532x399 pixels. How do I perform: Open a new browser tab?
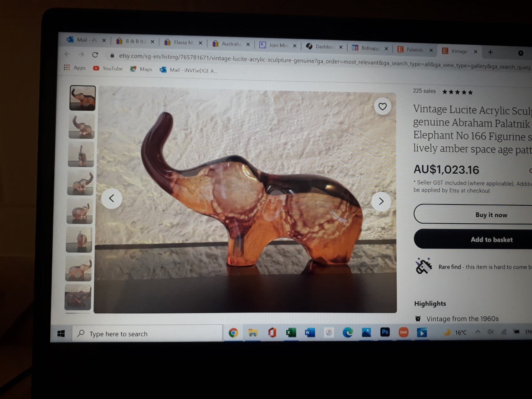click(490, 52)
